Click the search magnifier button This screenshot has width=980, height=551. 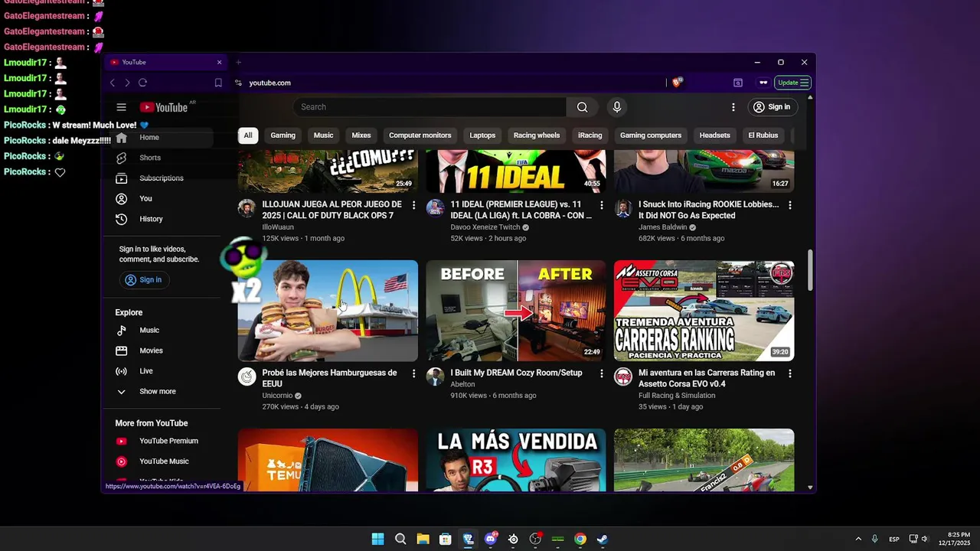coord(583,107)
